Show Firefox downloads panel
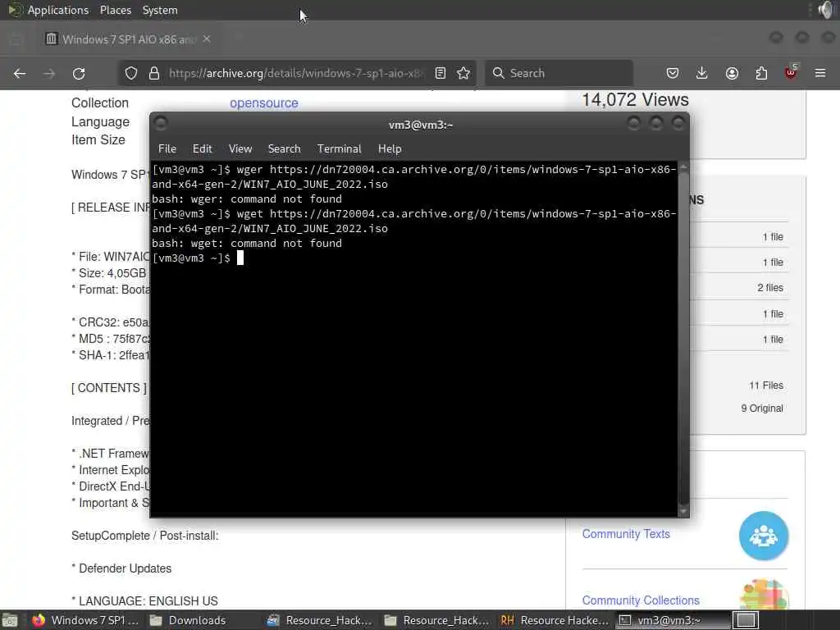 pos(702,73)
